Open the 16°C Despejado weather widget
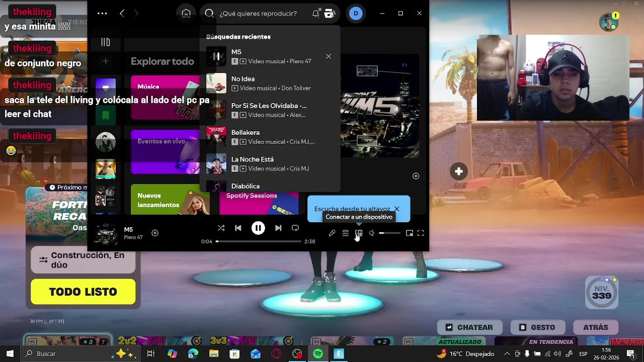Viewport: 644px width, 362px height. 465,354
